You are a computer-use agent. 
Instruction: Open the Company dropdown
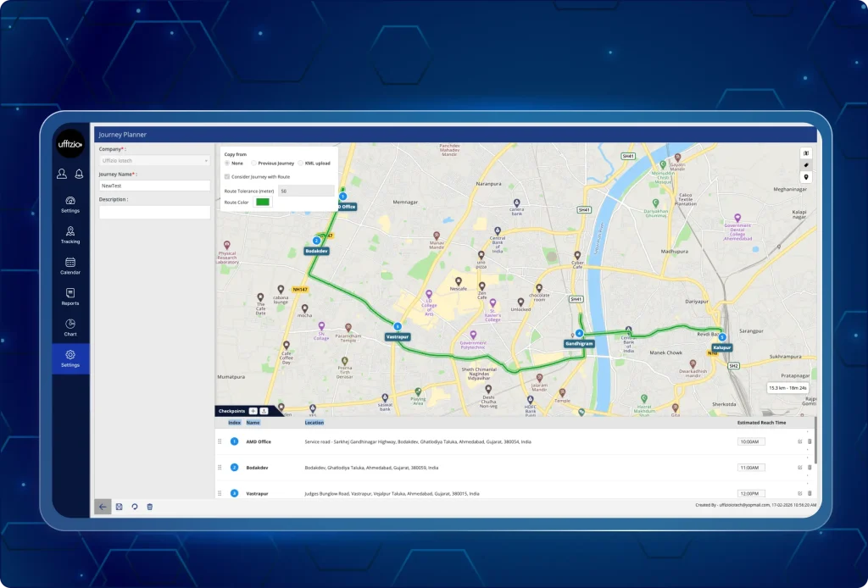[153, 160]
